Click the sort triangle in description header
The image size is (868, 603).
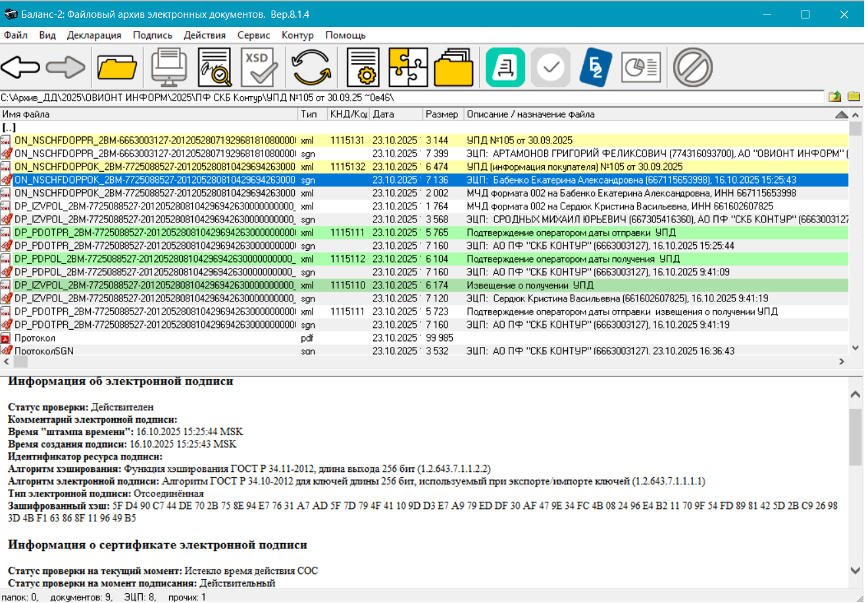(841, 115)
